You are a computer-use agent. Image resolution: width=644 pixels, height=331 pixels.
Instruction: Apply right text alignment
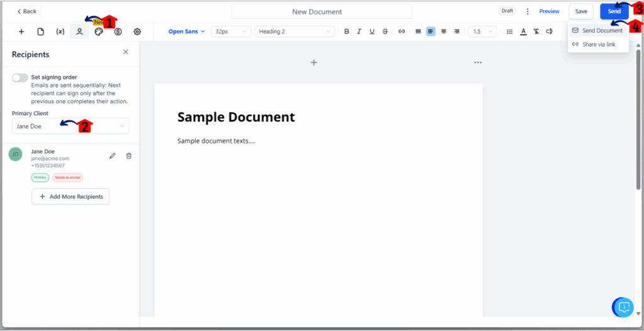point(457,31)
